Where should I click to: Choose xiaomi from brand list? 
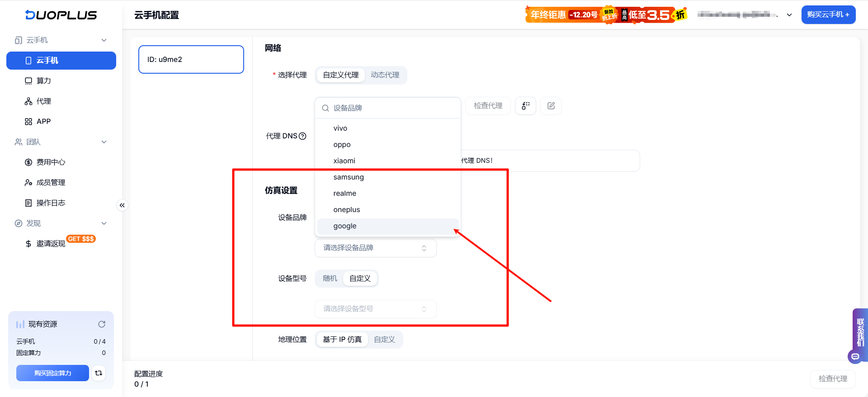[388, 161]
